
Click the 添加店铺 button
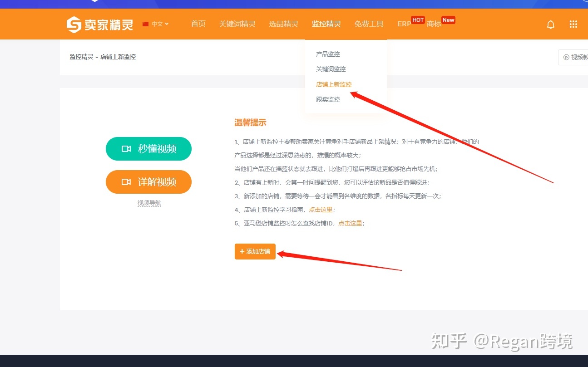click(255, 251)
